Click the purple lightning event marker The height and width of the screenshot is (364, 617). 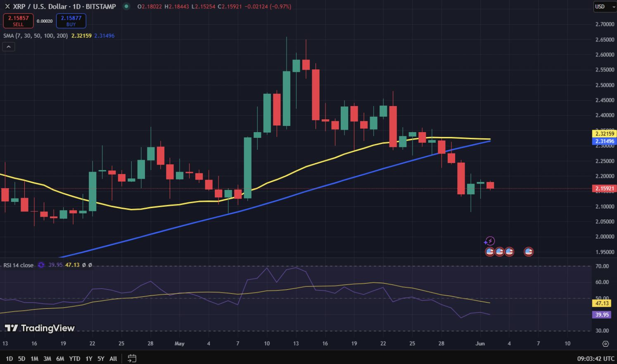click(x=490, y=241)
